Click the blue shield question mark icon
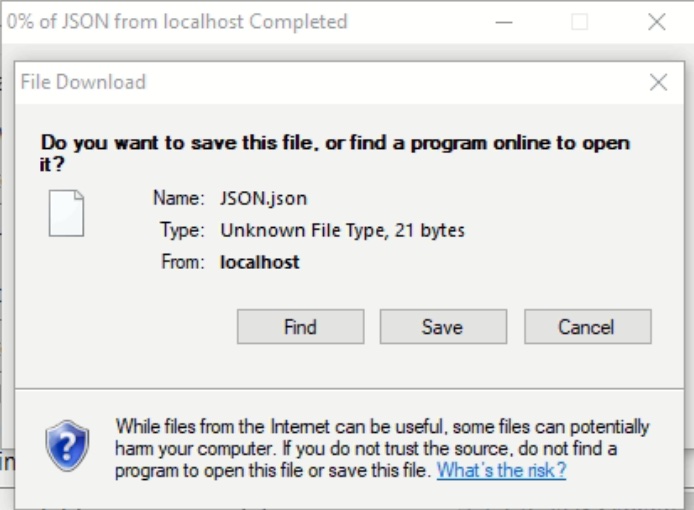 pos(67,446)
